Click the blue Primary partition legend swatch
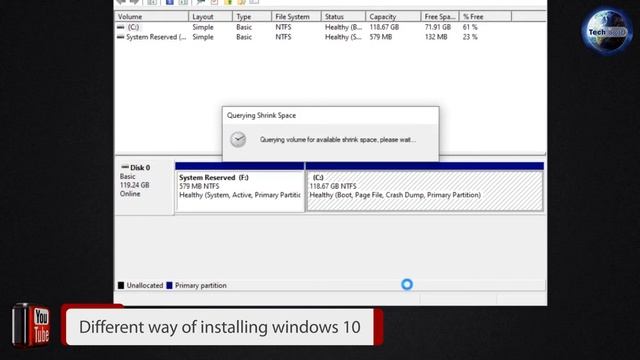The image size is (640, 360). (169, 285)
